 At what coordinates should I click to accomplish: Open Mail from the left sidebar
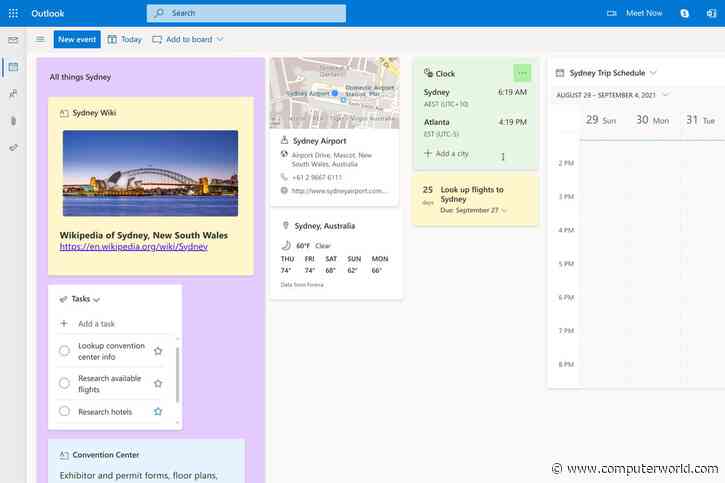(x=13, y=40)
